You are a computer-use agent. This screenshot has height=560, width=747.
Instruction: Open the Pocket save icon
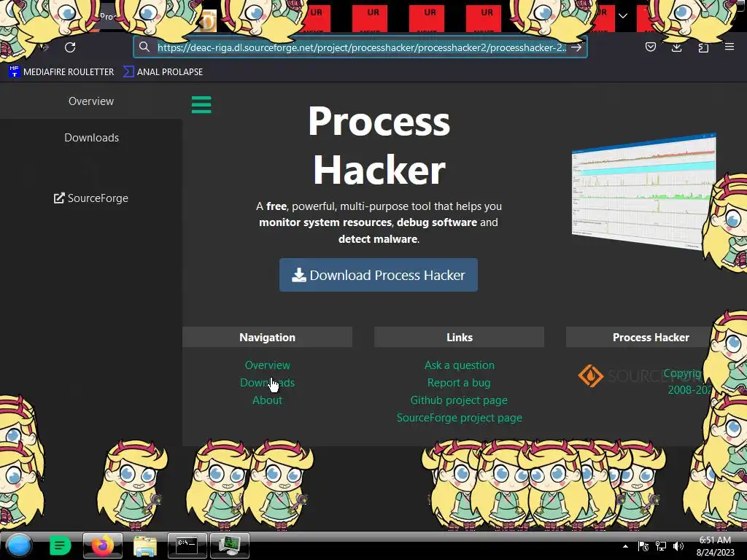[x=650, y=47]
